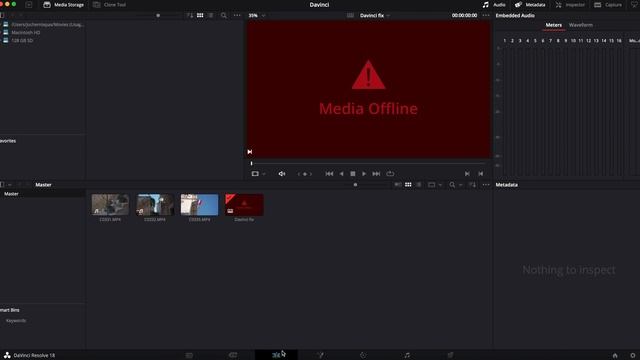Screen dimensions: 640x360
Task: Toggle the Audio panel button
Action: 494,5
